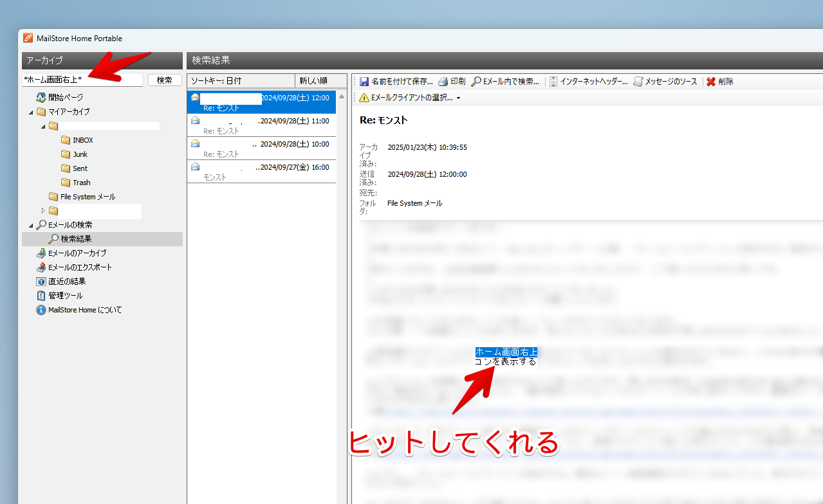Viewport: 823px width, 504px height.
Task: Click the 直近の結果 icon
Action: [41, 282]
